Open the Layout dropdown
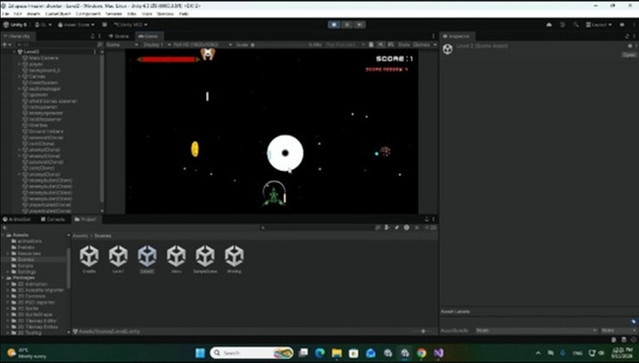The image size is (639, 363). [598, 25]
